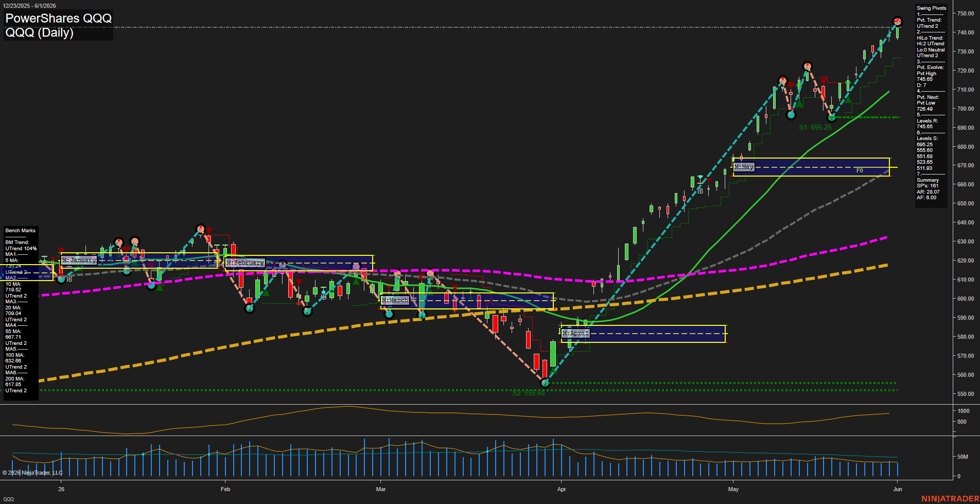The width and height of the screenshot is (980, 504).
Task: Select the dashed magenta 100 MA line
Action: click(x=463, y=271)
